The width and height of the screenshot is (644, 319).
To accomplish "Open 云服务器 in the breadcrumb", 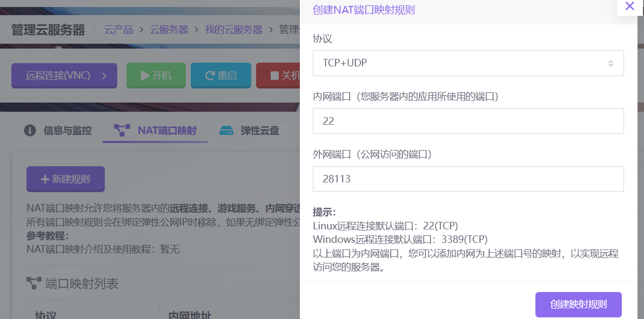I will tap(169, 30).
